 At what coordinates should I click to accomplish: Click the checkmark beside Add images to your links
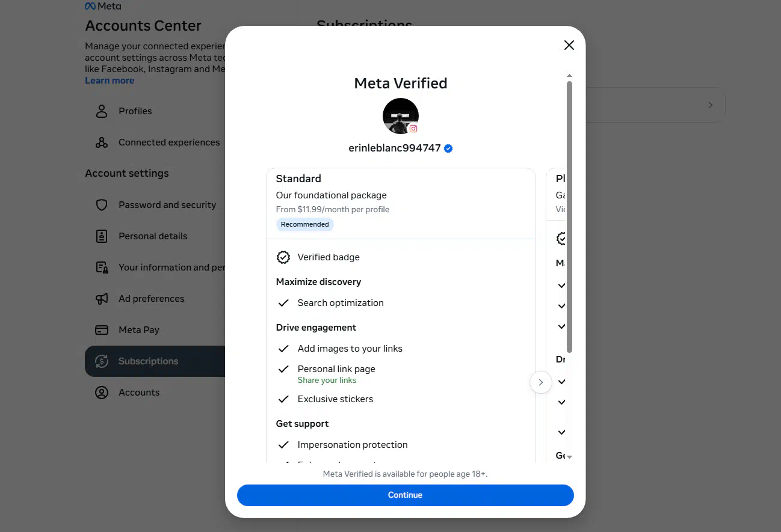[x=283, y=349]
